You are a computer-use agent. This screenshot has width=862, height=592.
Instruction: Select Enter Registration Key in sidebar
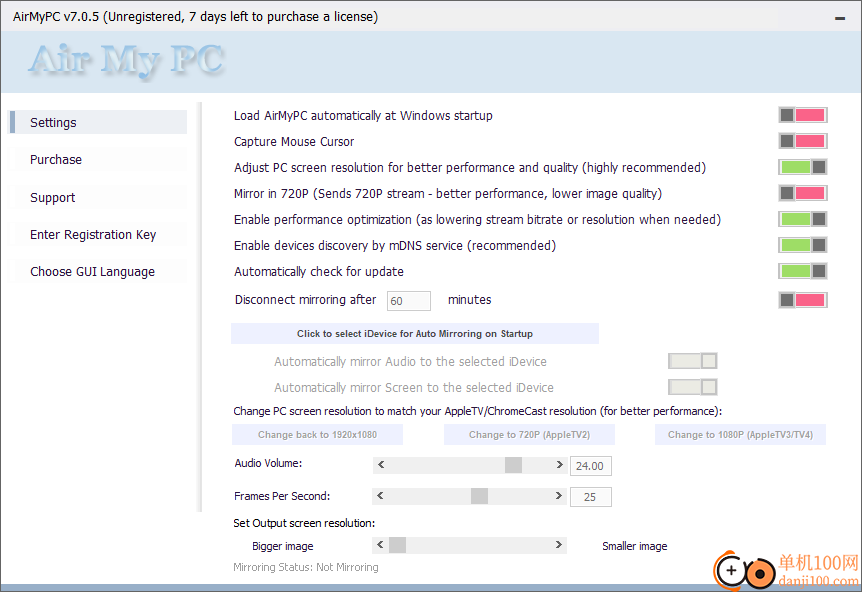tap(98, 235)
